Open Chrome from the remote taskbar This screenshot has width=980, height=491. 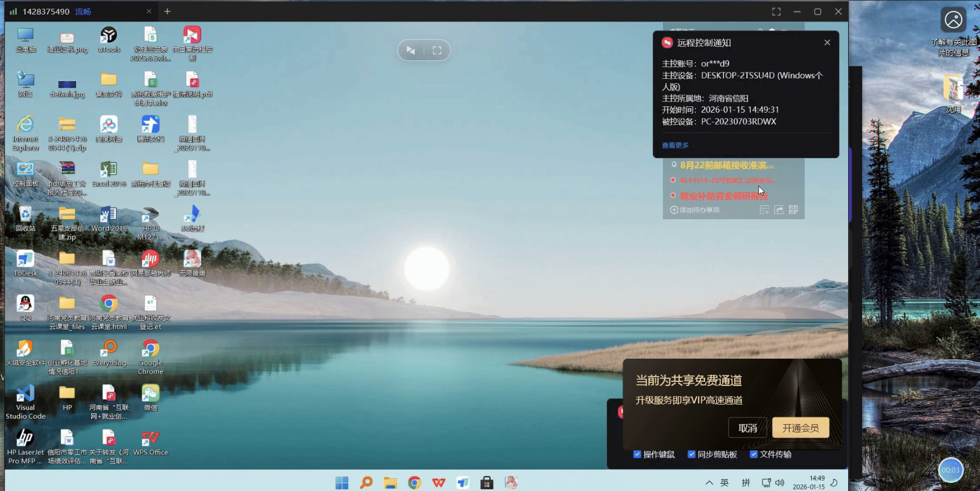click(x=414, y=482)
